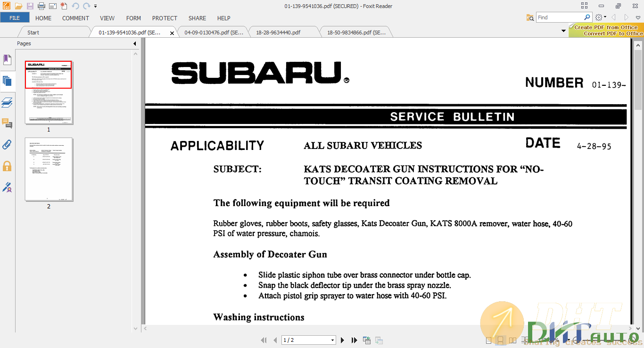Screen dimensions: 644x348
Task: Open the search settings gear dropdown
Action: click(x=600, y=17)
